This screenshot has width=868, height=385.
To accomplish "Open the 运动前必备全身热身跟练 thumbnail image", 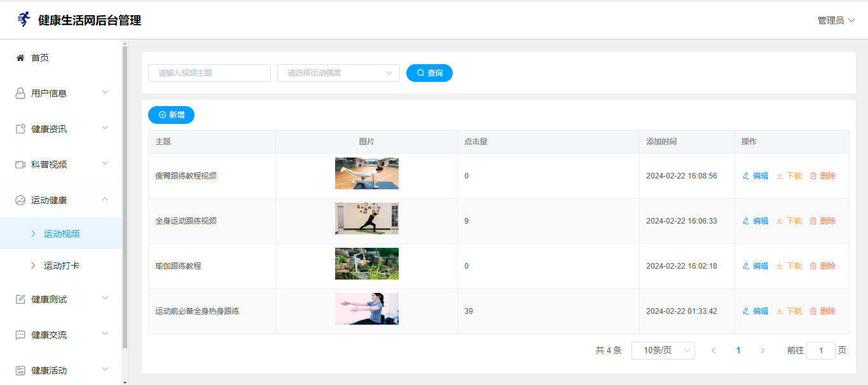I will point(367,309).
